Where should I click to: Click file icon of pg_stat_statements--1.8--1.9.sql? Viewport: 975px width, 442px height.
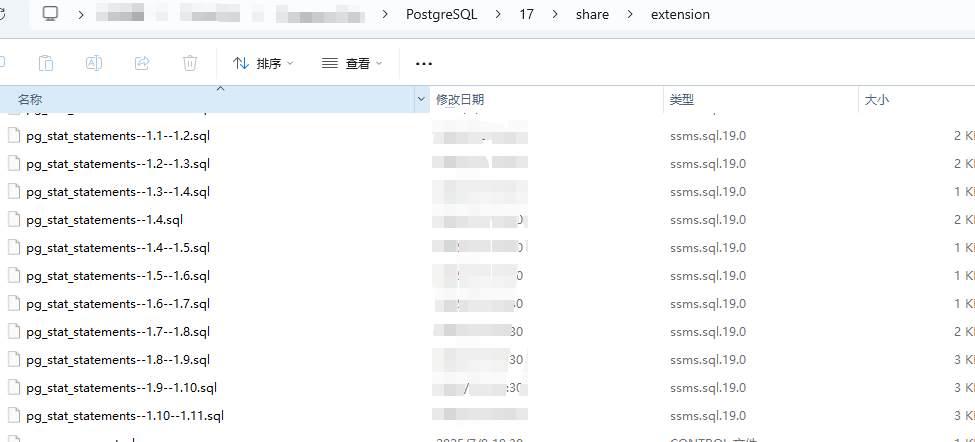[14, 359]
